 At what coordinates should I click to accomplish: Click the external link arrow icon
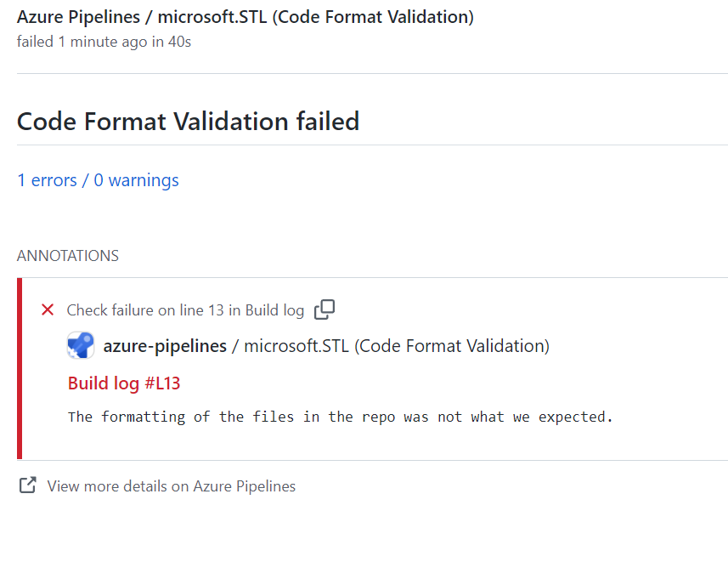28,485
